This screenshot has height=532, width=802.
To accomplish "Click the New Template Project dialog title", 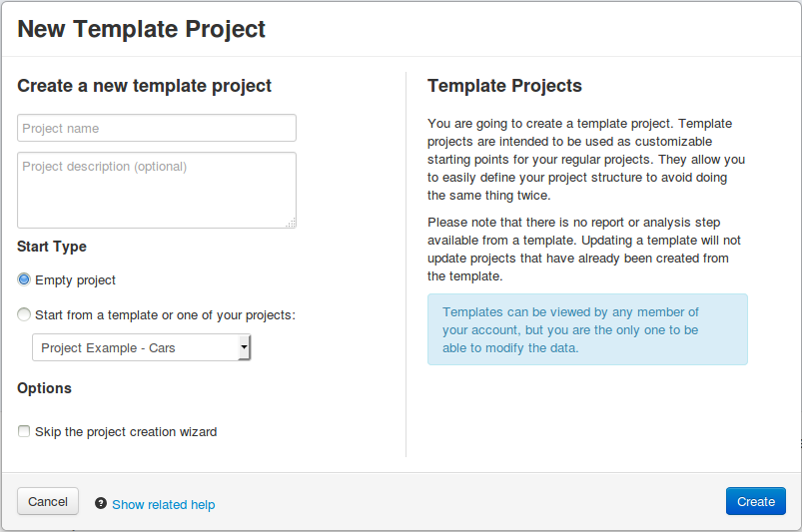I will (x=142, y=29).
